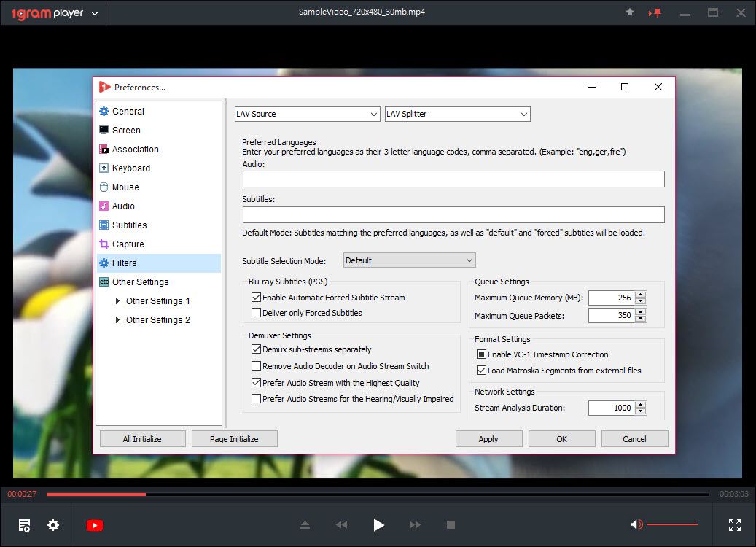Click the Apply button

click(488, 439)
